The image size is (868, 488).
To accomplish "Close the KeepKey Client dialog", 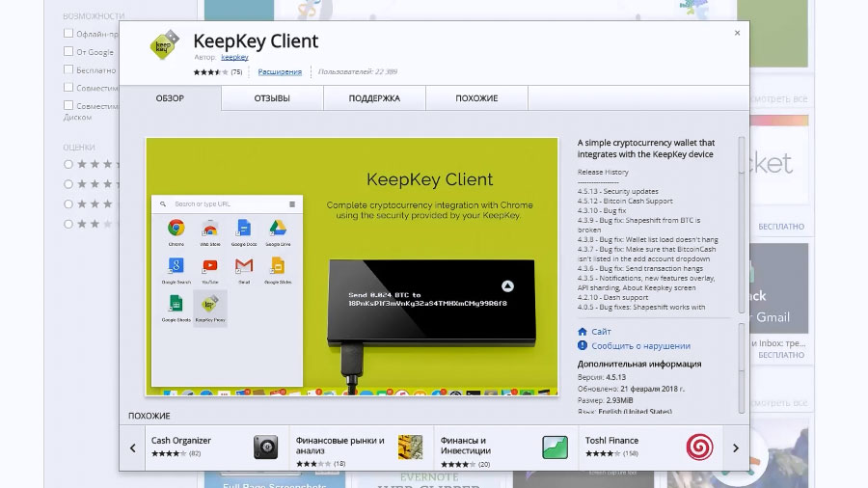I will coord(737,33).
